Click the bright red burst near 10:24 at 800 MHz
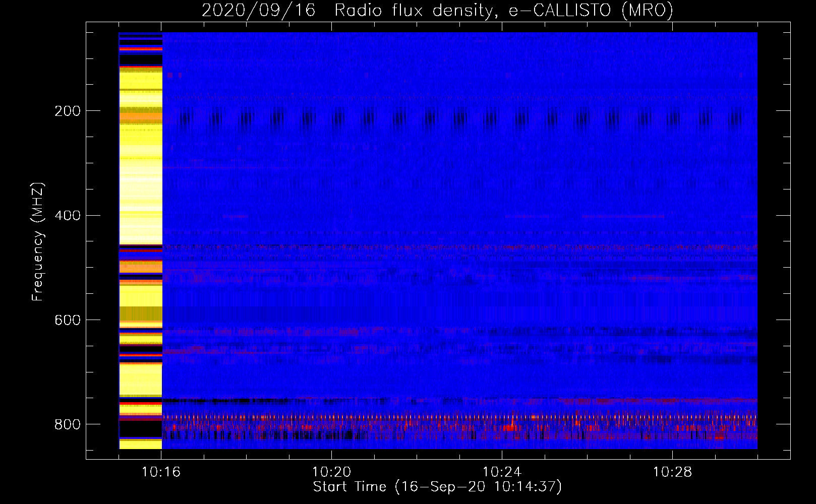816x504 pixels. pyautogui.click(x=510, y=427)
